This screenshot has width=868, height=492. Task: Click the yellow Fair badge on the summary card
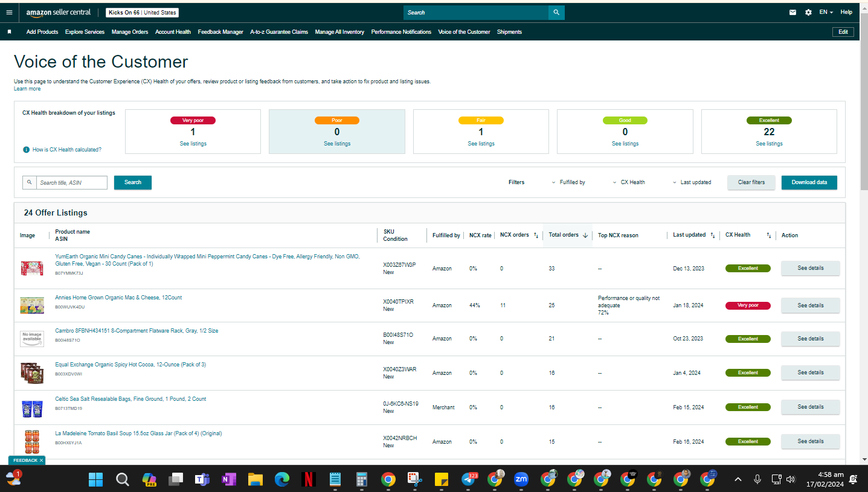(x=481, y=120)
